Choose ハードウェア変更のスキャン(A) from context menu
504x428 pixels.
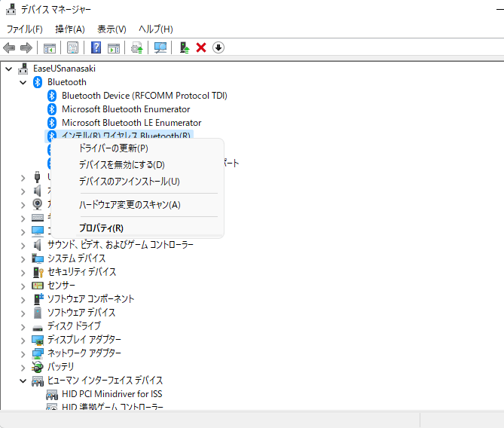click(130, 204)
